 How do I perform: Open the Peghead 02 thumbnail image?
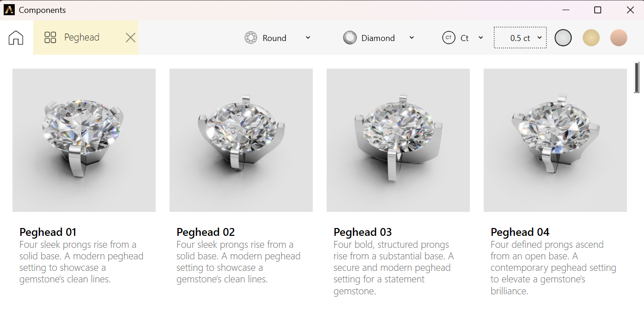point(241,140)
